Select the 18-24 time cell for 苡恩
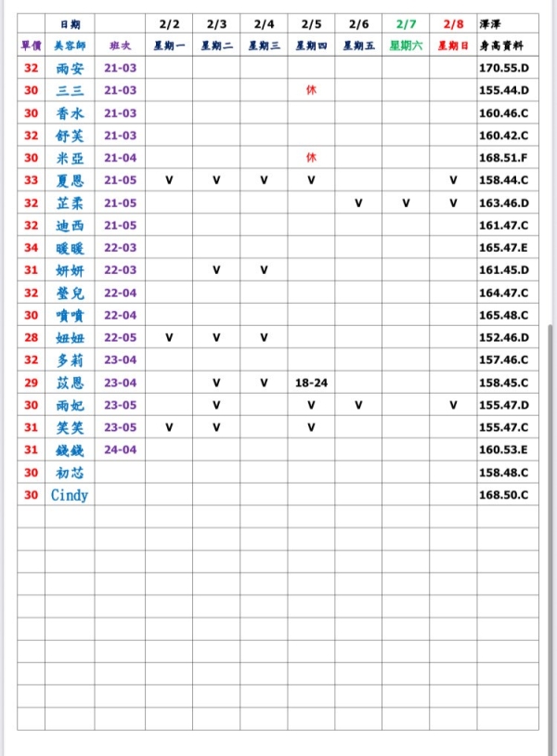 pyautogui.click(x=311, y=383)
